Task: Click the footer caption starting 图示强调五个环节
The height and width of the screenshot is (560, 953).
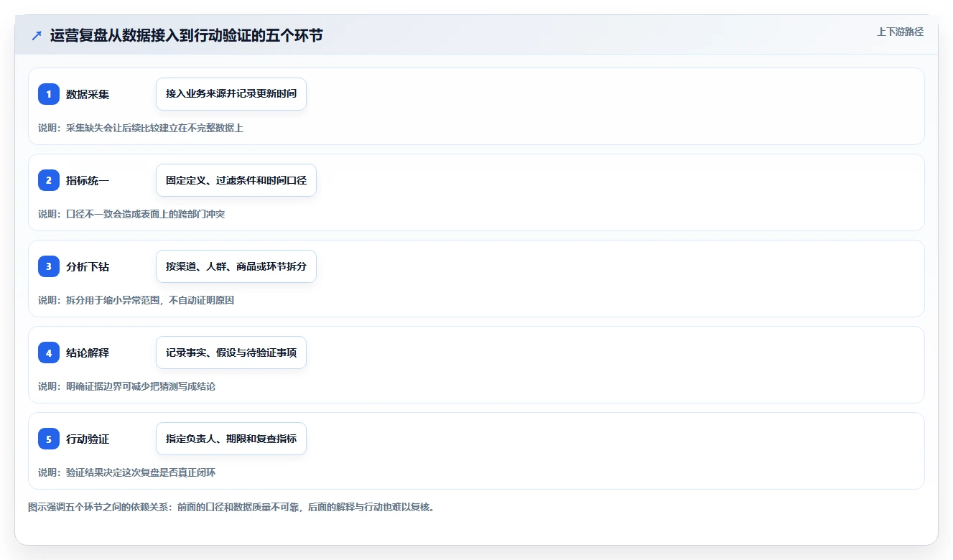Action: click(231, 507)
